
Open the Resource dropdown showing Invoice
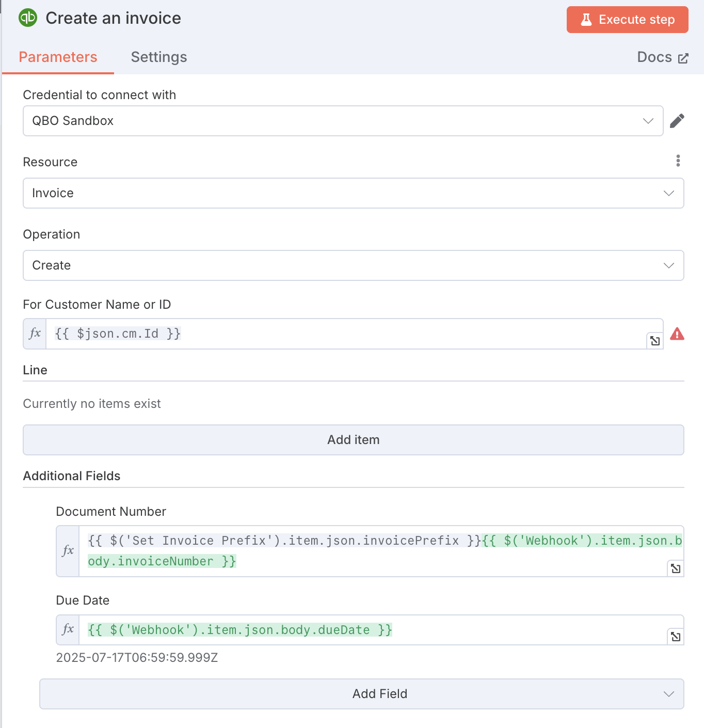[669, 193]
